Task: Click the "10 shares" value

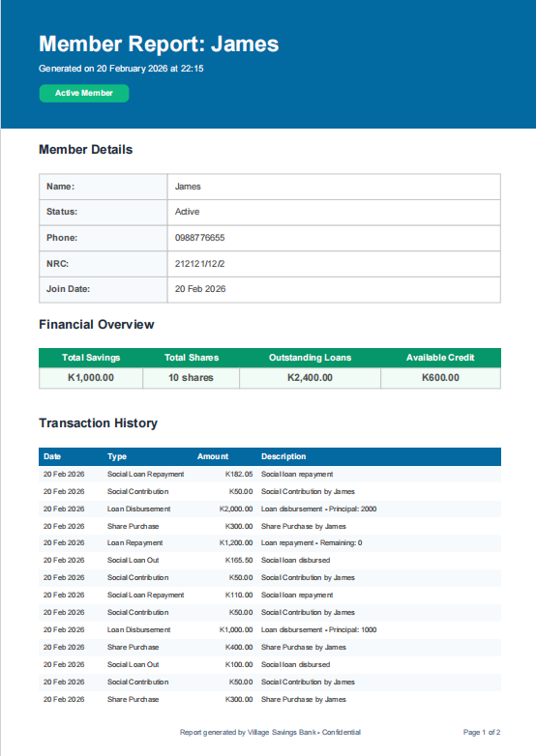Action: pos(191,378)
